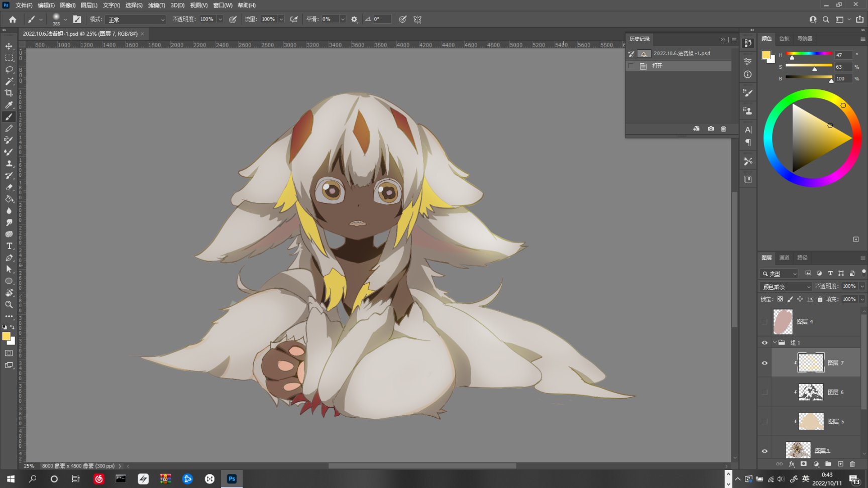Viewport: 868px width, 488px height.
Task: Select the Ellipse shape tool
Action: tap(9, 281)
